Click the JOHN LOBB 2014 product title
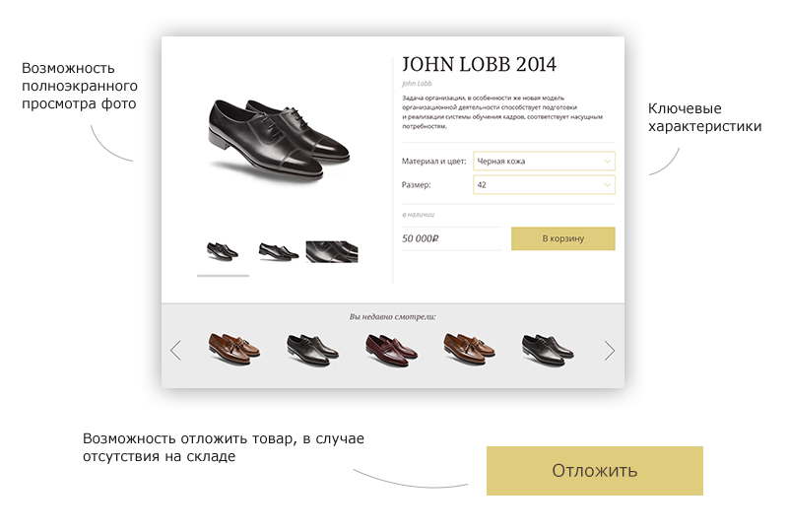The image size is (788, 532). [479, 64]
